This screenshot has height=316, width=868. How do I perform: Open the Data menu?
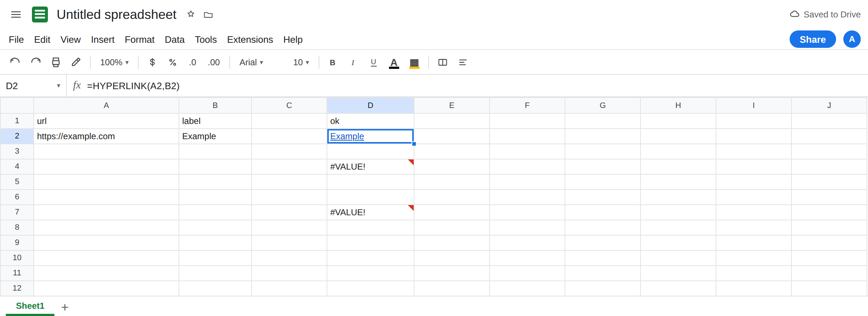(175, 39)
